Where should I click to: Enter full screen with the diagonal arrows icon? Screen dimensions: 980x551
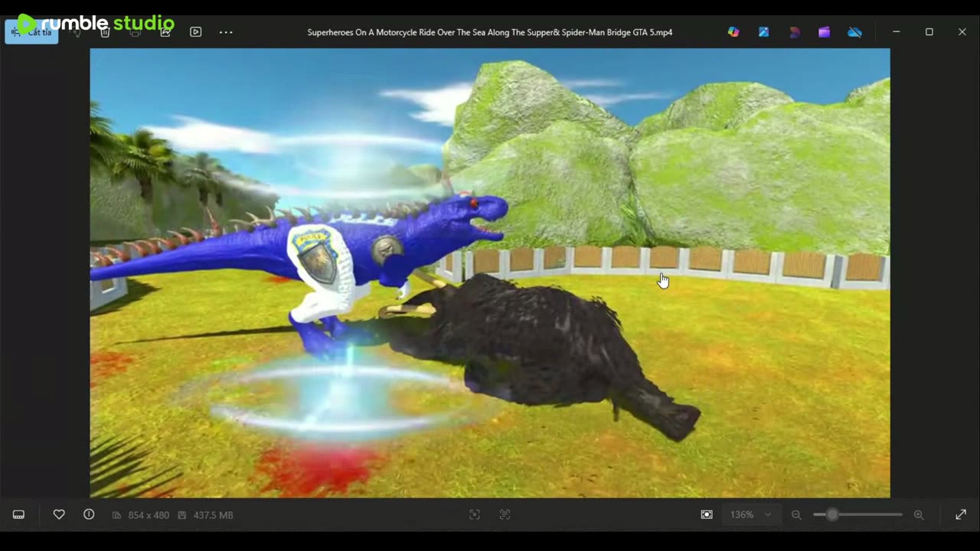coord(961,515)
